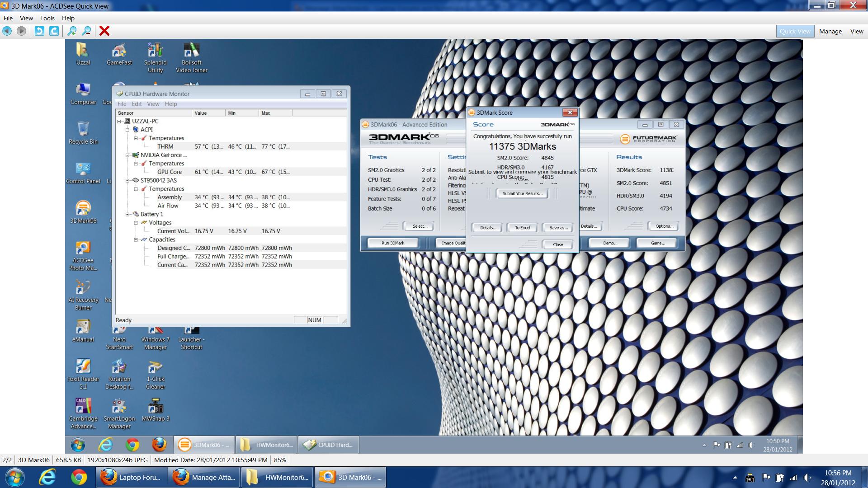This screenshot has height=488, width=868.
Task: Click Close button in 3DMark Score dialog
Action: [558, 244]
